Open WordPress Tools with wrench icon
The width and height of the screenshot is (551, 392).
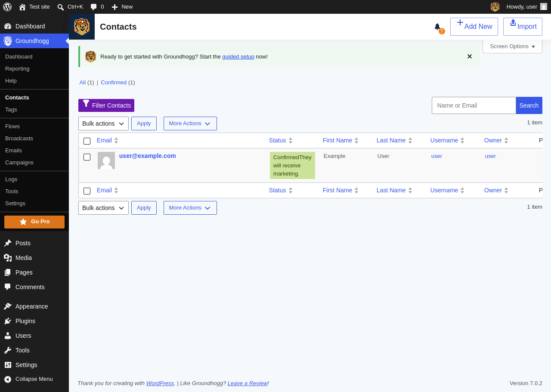pyautogui.click(x=34, y=350)
